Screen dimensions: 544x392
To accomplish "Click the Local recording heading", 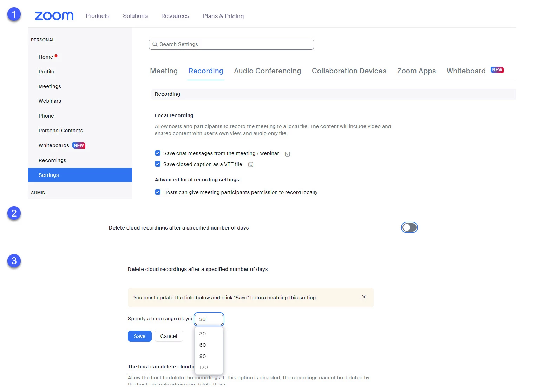I will pos(174,115).
